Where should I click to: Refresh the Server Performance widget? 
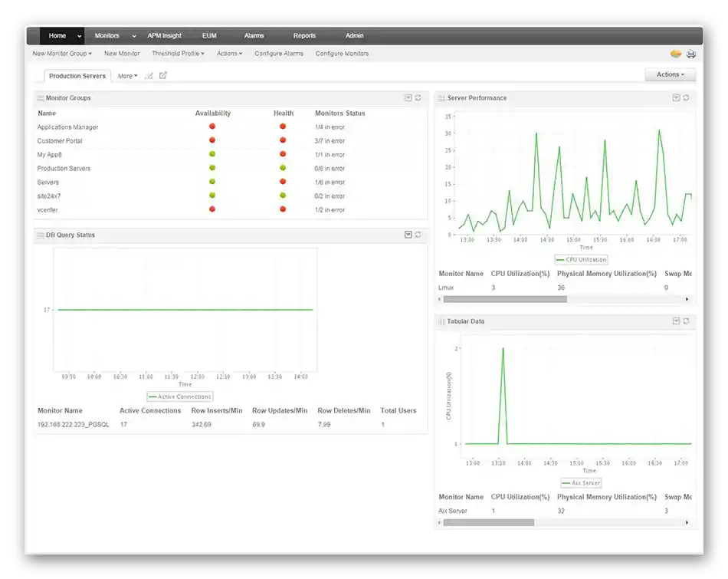tap(686, 97)
